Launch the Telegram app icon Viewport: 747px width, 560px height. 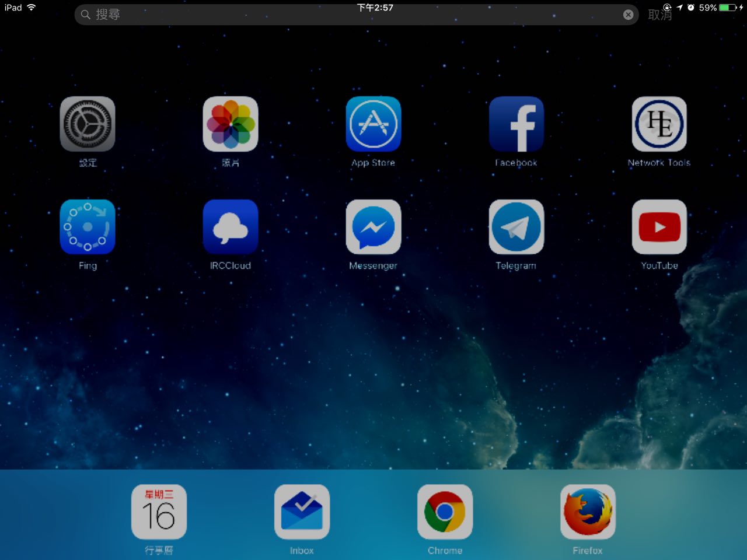516,227
